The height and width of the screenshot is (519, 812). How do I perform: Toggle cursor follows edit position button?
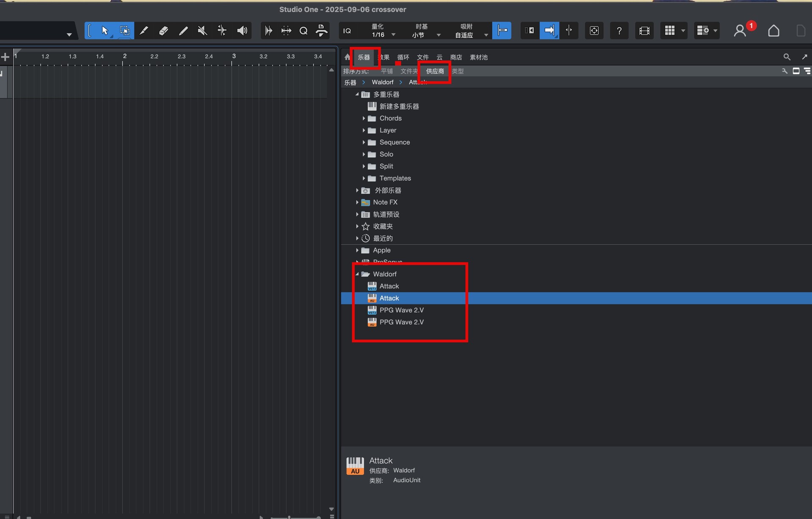569,30
